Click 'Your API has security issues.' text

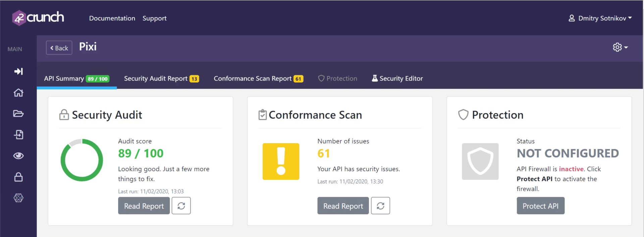pos(359,169)
